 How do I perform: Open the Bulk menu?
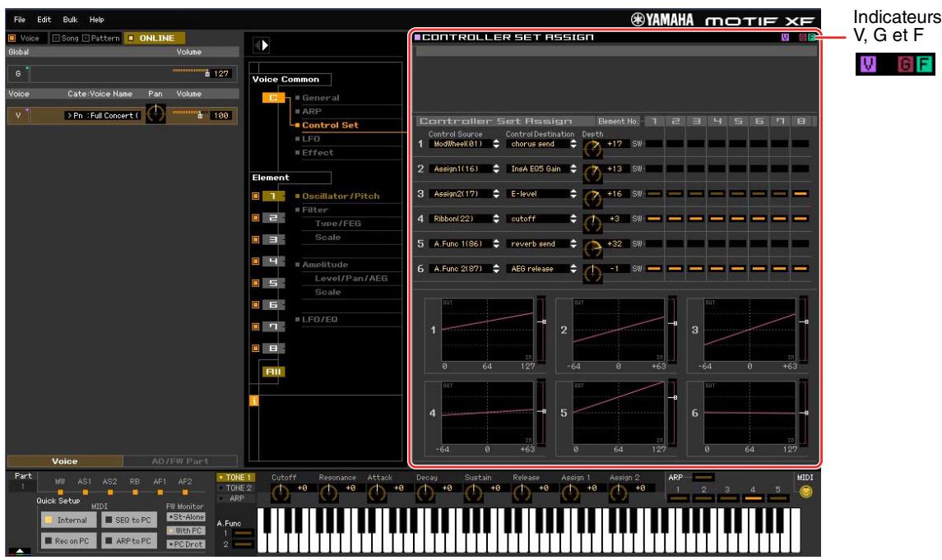coord(70,20)
